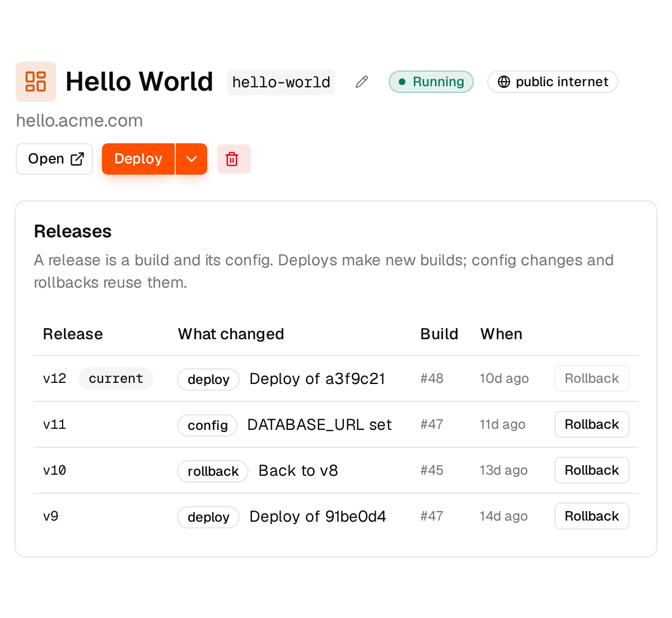Click the When column header

501,334
